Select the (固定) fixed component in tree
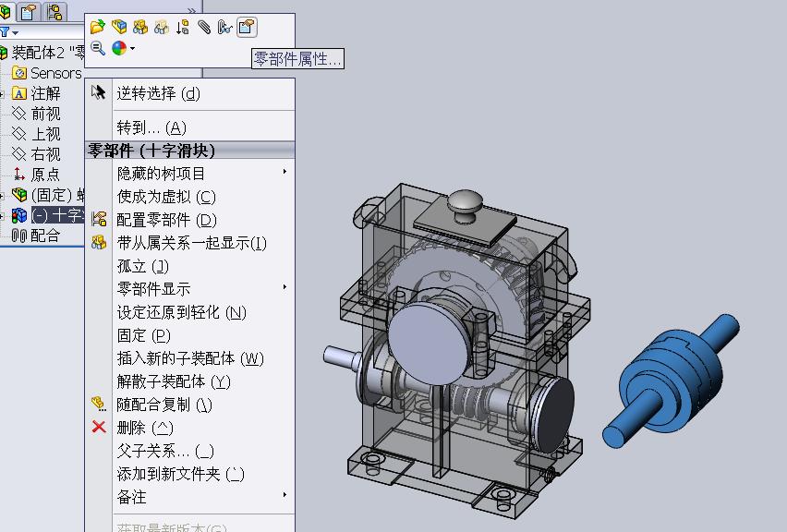 point(48,195)
